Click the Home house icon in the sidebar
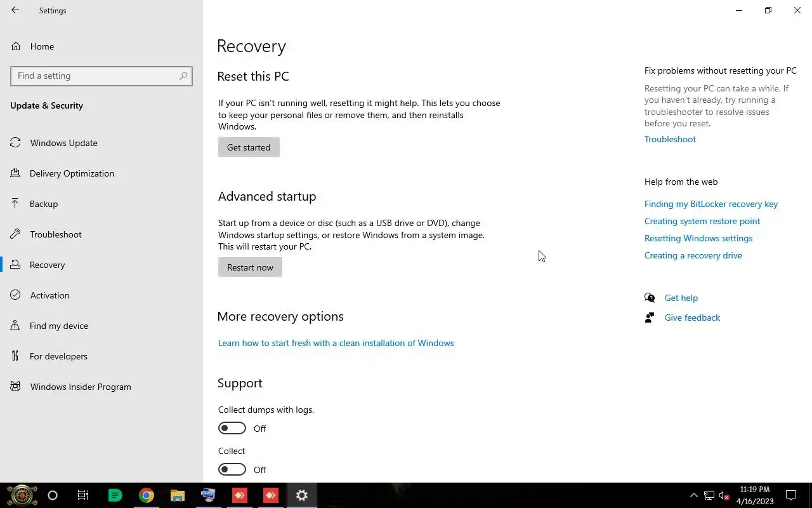This screenshot has width=812, height=508. pos(16,46)
